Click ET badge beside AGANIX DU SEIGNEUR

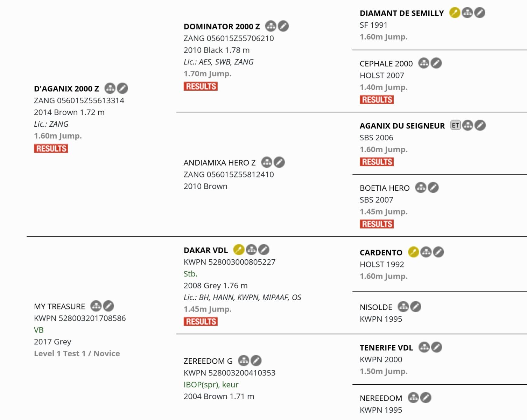(455, 125)
